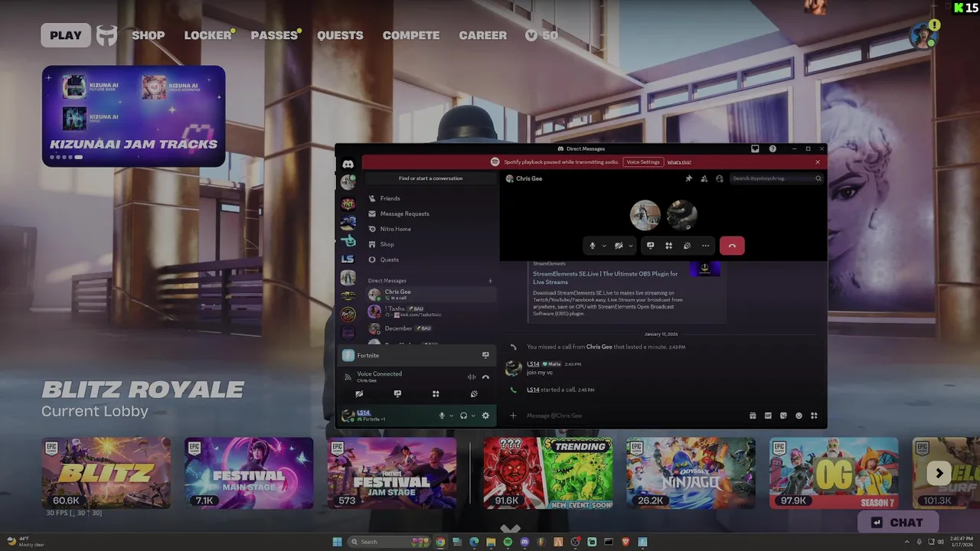The image size is (980, 551).
Task: Expand input device options in user panel
Action: [x=451, y=416]
